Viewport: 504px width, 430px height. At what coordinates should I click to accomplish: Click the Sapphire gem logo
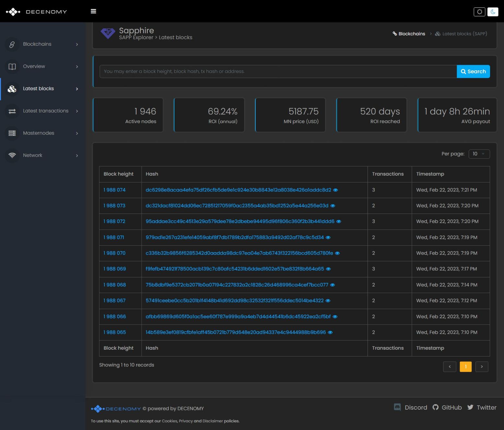click(x=108, y=33)
